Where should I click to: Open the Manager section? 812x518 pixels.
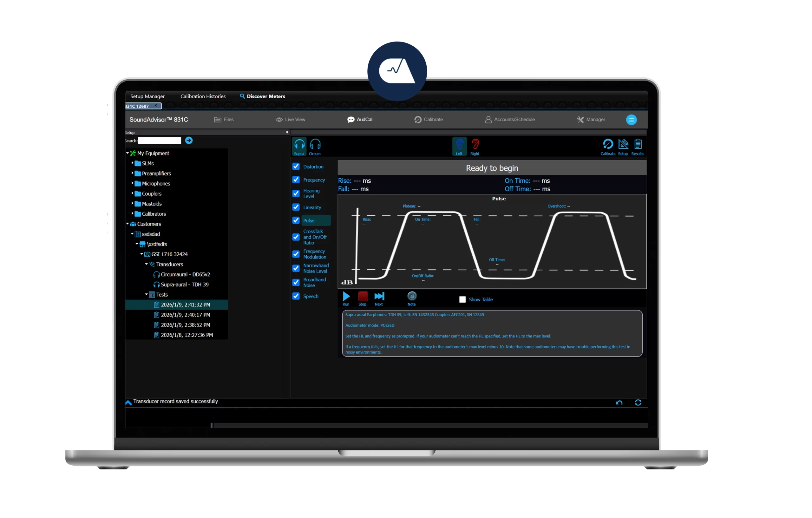point(591,120)
